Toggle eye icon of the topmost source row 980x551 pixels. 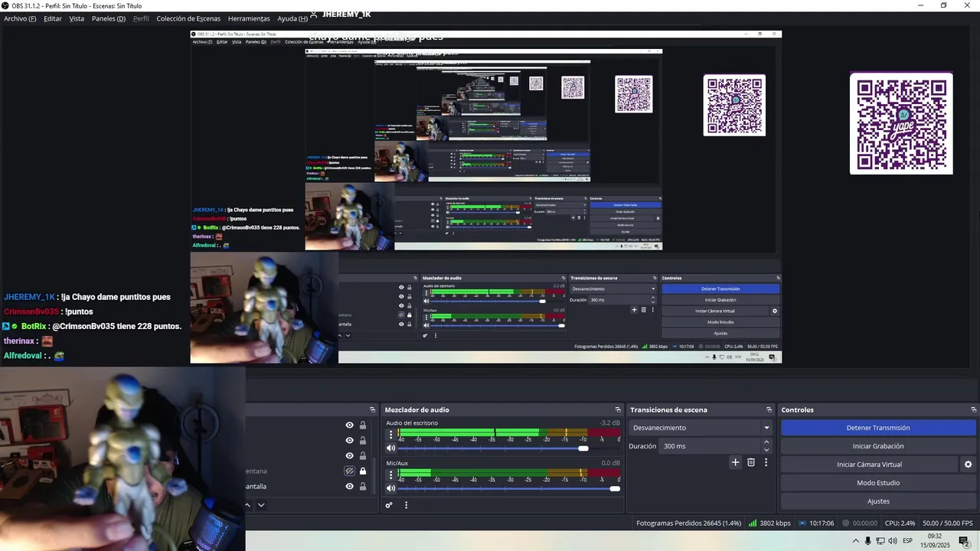coord(349,425)
